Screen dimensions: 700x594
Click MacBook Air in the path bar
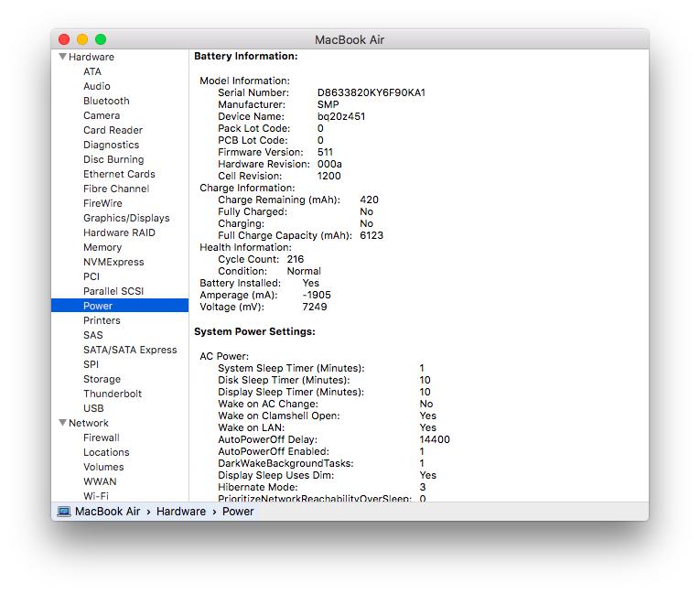(108, 512)
